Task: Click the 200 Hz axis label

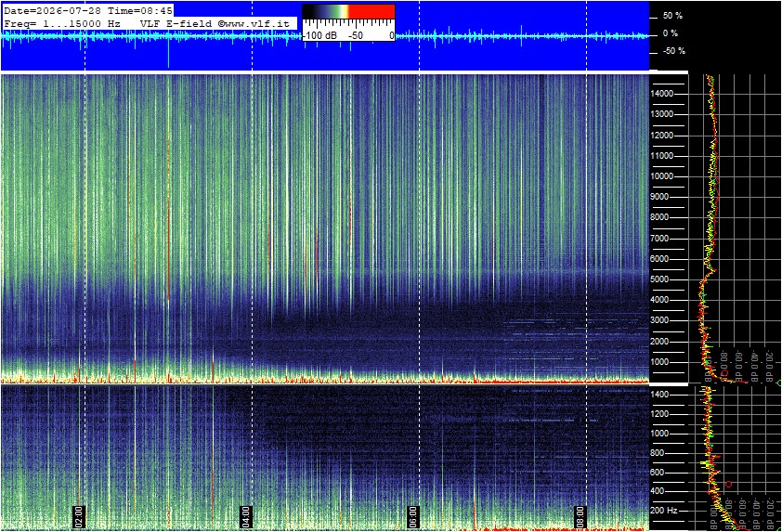Action: point(664,511)
